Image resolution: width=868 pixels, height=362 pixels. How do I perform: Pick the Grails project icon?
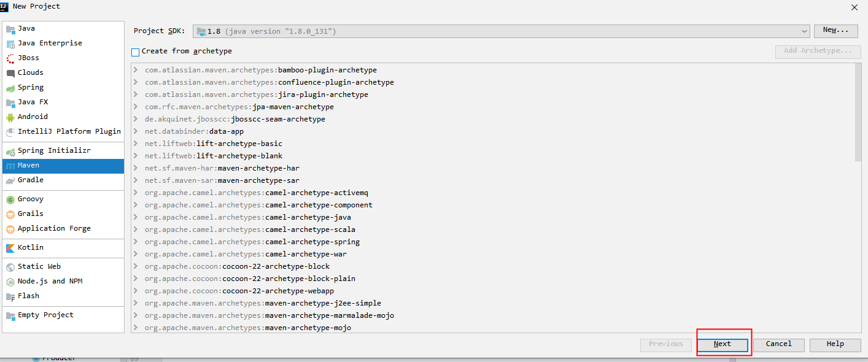[10, 214]
